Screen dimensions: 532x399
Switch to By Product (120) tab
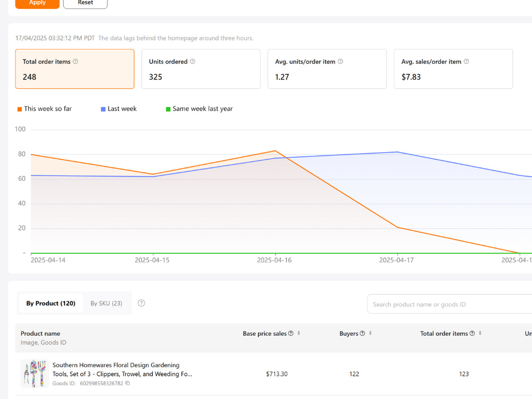[51, 303]
